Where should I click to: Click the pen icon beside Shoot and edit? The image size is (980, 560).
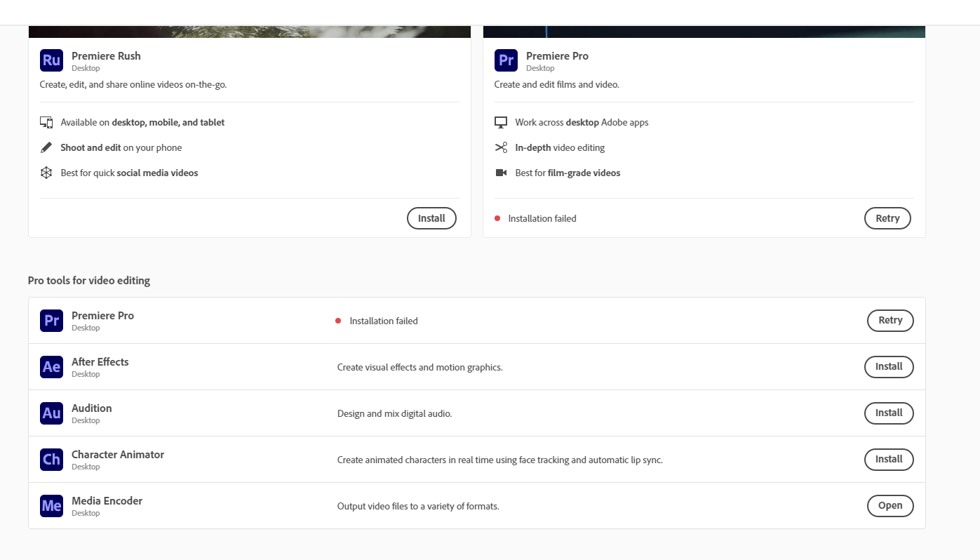coord(46,147)
